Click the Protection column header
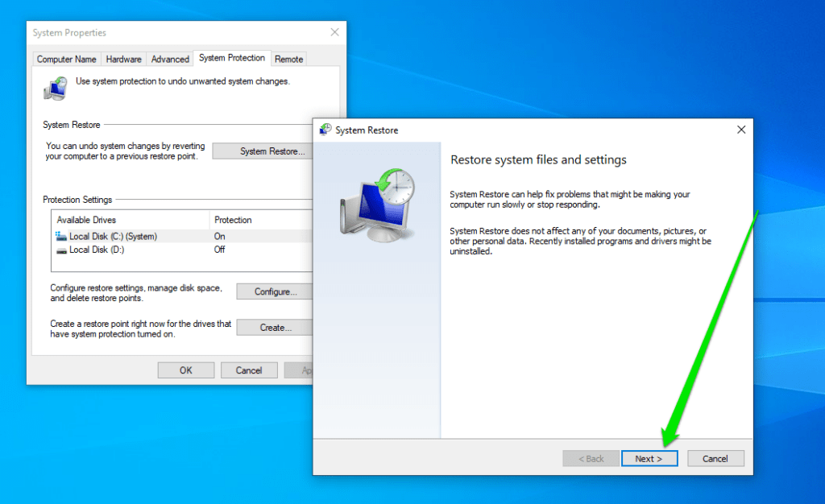The width and height of the screenshot is (825, 504). point(236,219)
